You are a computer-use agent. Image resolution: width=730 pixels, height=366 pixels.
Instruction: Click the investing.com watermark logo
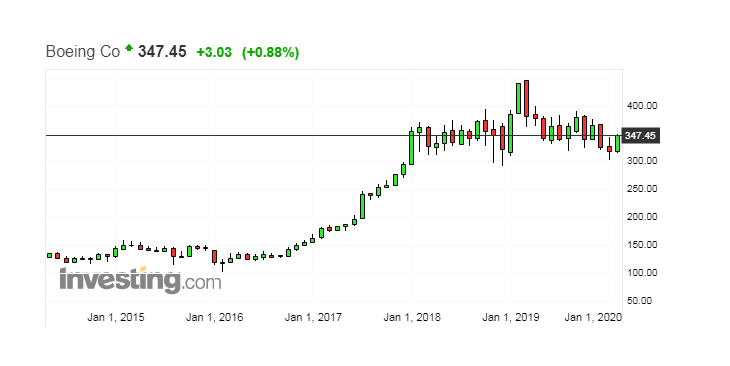pyautogui.click(x=141, y=280)
